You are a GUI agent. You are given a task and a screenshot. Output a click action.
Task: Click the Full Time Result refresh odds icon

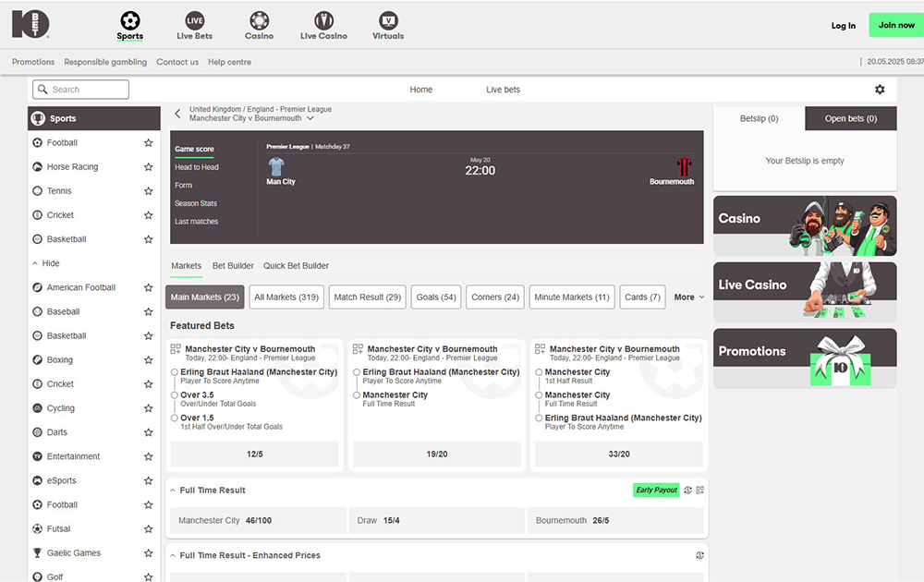pyautogui.click(x=687, y=491)
